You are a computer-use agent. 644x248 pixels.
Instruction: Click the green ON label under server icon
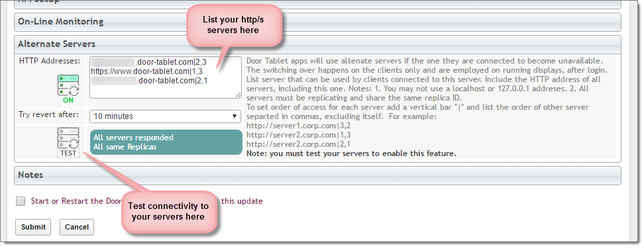pyautogui.click(x=68, y=100)
